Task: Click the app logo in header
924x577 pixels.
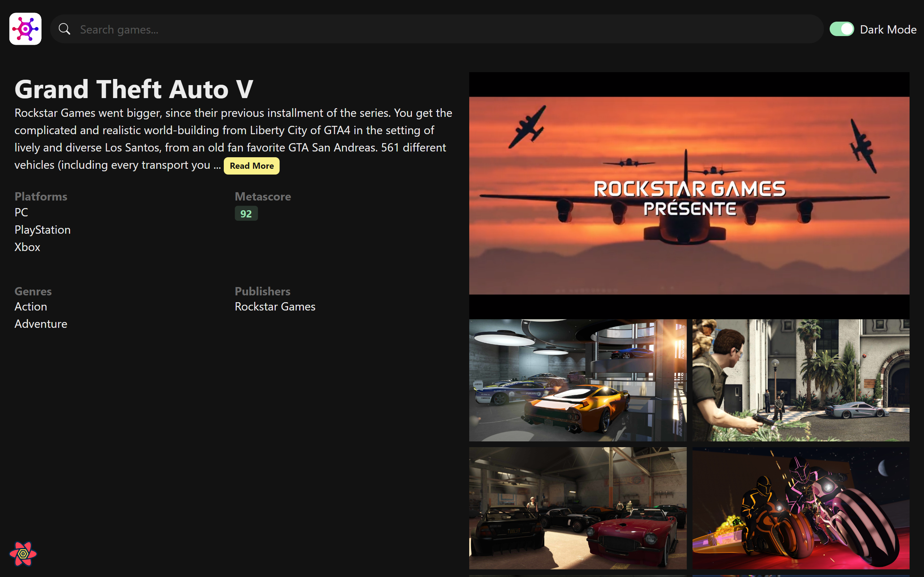Action: (25, 29)
